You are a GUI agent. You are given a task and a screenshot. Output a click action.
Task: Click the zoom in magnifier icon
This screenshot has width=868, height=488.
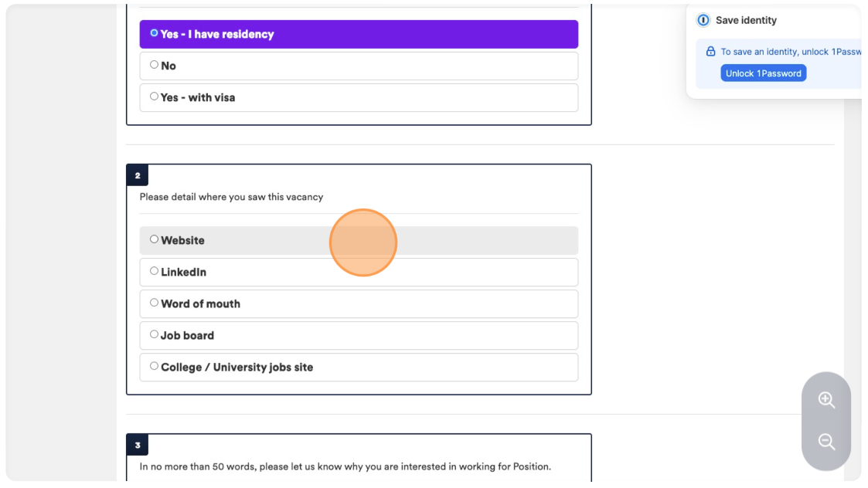point(826,399)
